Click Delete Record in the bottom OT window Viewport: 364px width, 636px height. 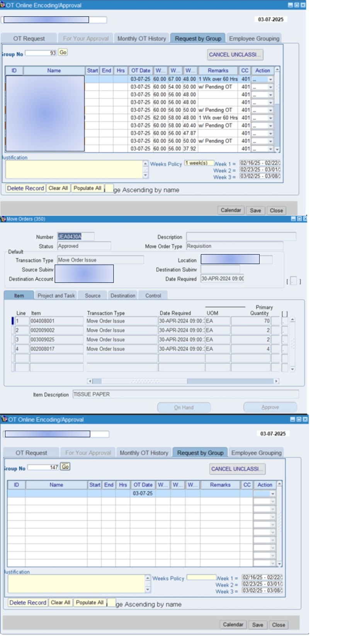click(x=28, y=603)
